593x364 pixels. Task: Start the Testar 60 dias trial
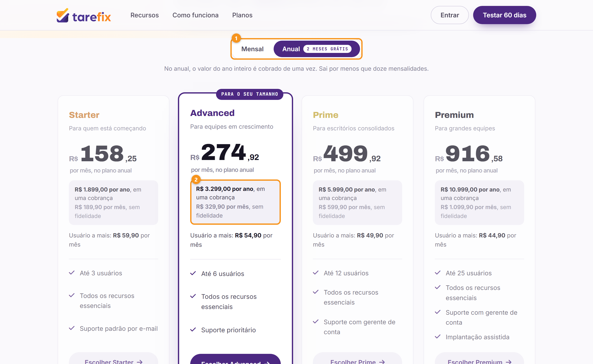[504, 15]
